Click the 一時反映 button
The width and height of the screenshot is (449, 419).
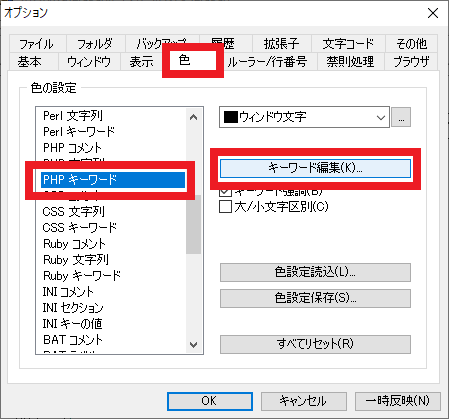[398, 401]
